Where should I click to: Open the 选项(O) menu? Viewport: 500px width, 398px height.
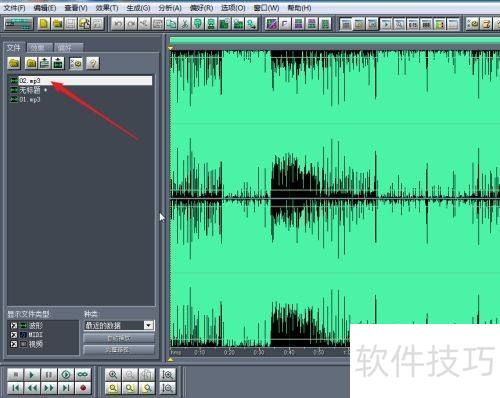pos(233,8)
